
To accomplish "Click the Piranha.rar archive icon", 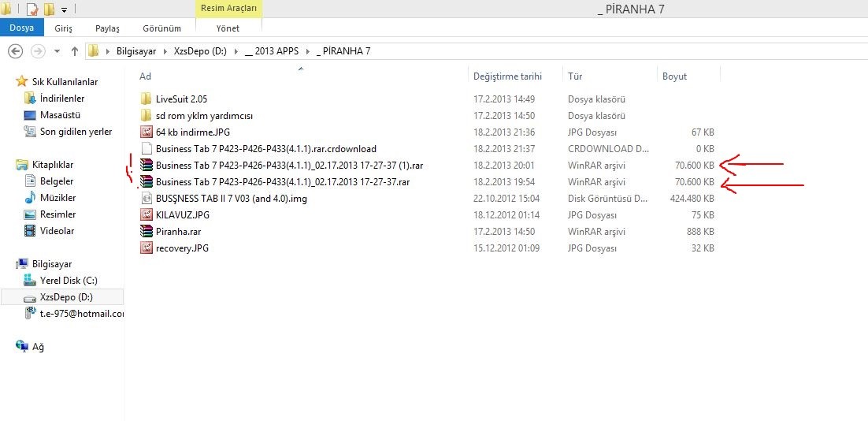I will (147, 232).
